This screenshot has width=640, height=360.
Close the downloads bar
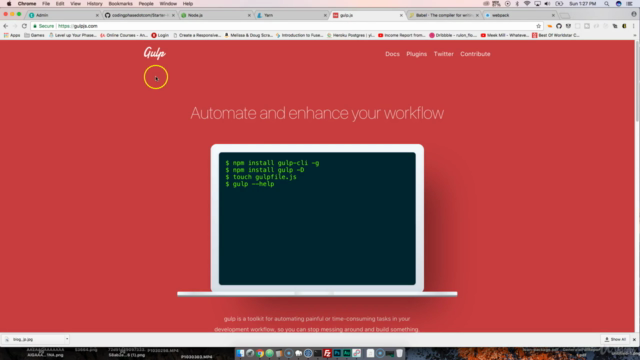coord(634,340)
